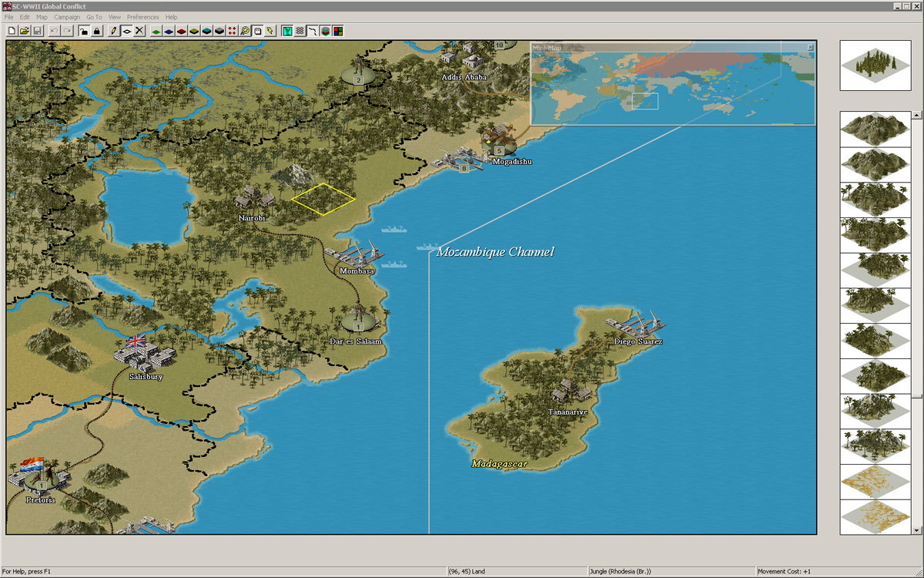Expand the Go To menu

pos(94,17)
